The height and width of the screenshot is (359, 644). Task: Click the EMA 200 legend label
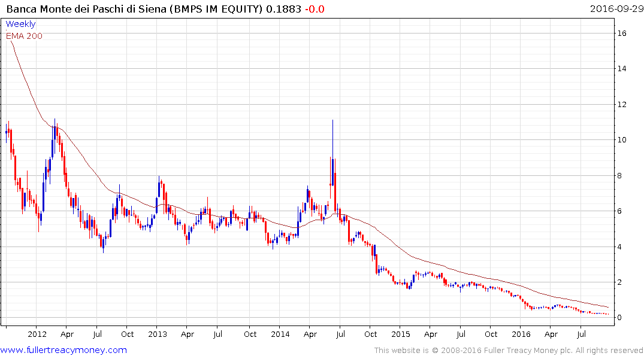point(24,36)
